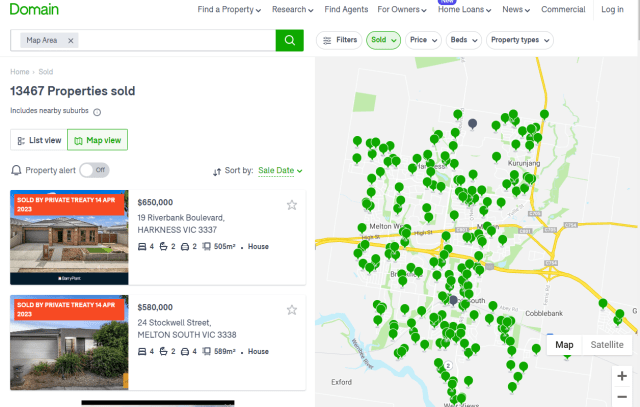Switch to Map view
Image resolution: width=640 pixels, height=407 pixels.
click(98, 140)
